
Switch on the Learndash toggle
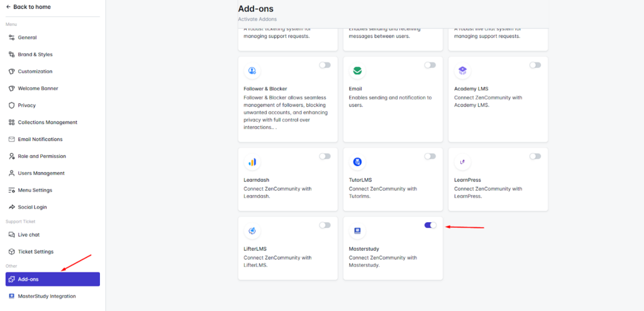coord(325,156)
